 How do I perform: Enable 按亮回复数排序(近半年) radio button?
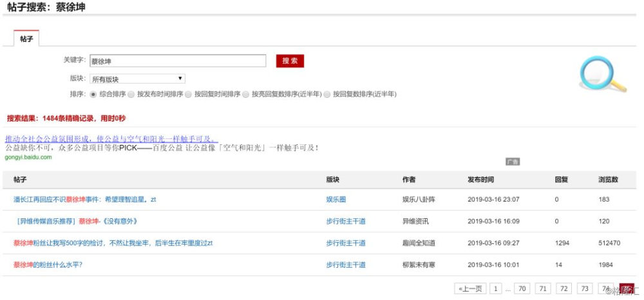tap(246, 94)
